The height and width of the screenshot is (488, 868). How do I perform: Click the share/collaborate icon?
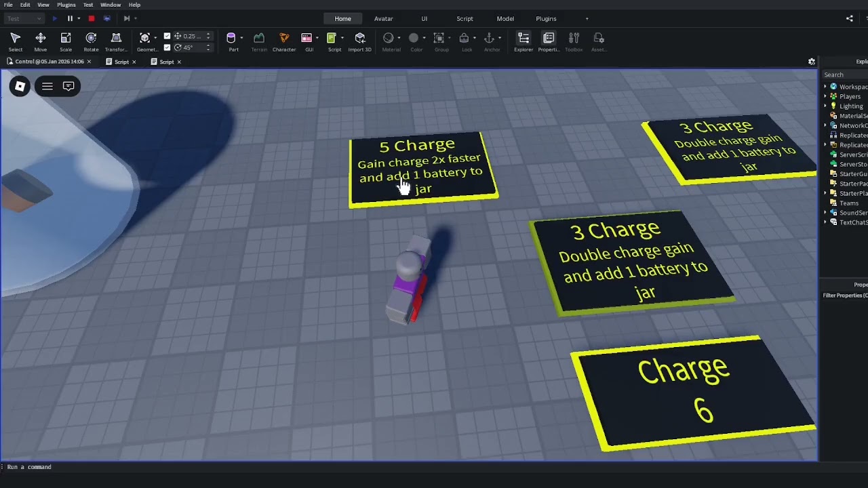tap(850, 18)
